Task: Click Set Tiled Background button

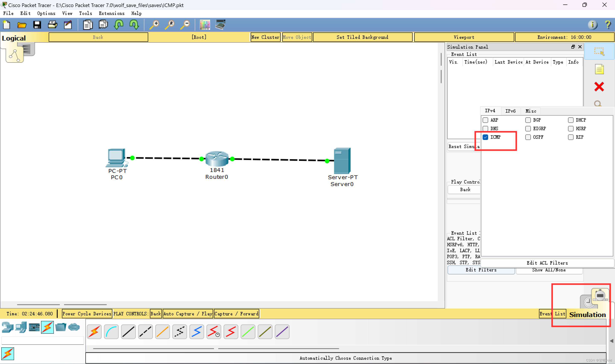Action: 362,37
